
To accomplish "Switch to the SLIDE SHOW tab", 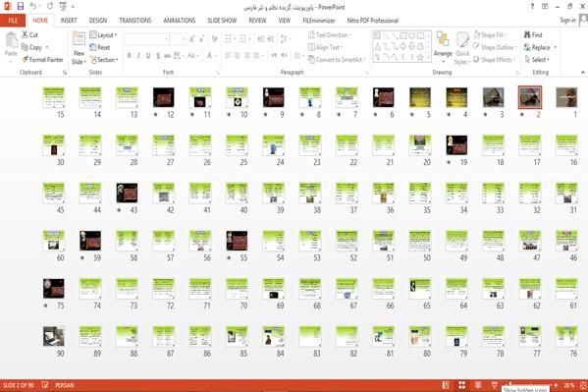I will tap(222, 21).
